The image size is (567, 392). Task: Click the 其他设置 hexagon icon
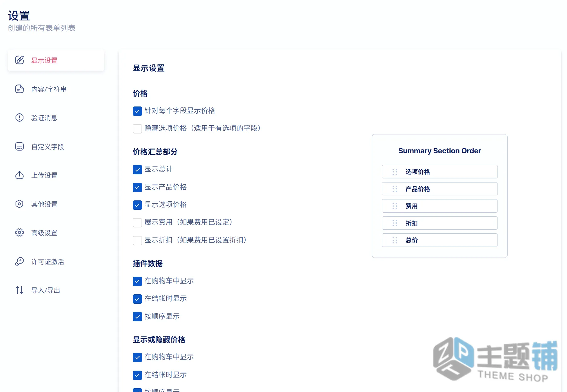[x=19, y=204]
